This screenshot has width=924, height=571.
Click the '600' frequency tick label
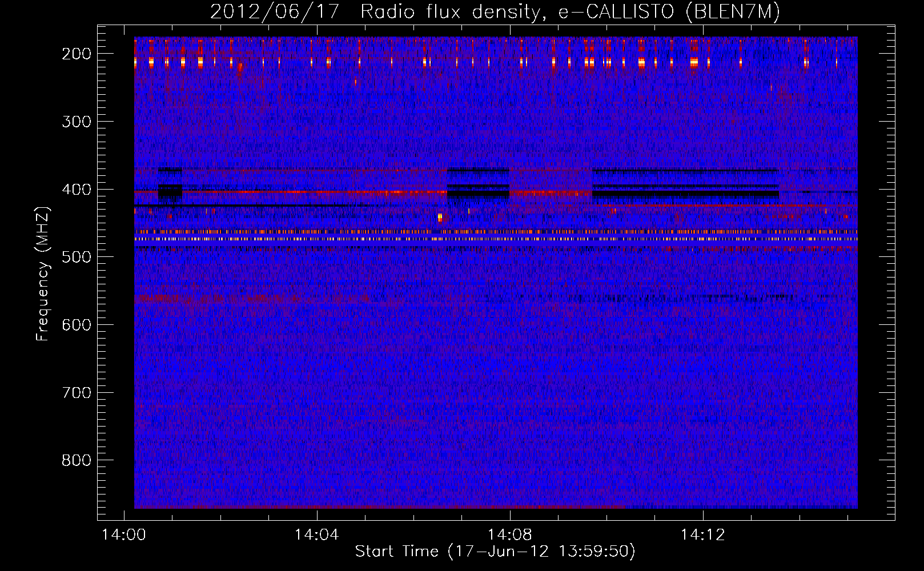(x=77, y=325)
